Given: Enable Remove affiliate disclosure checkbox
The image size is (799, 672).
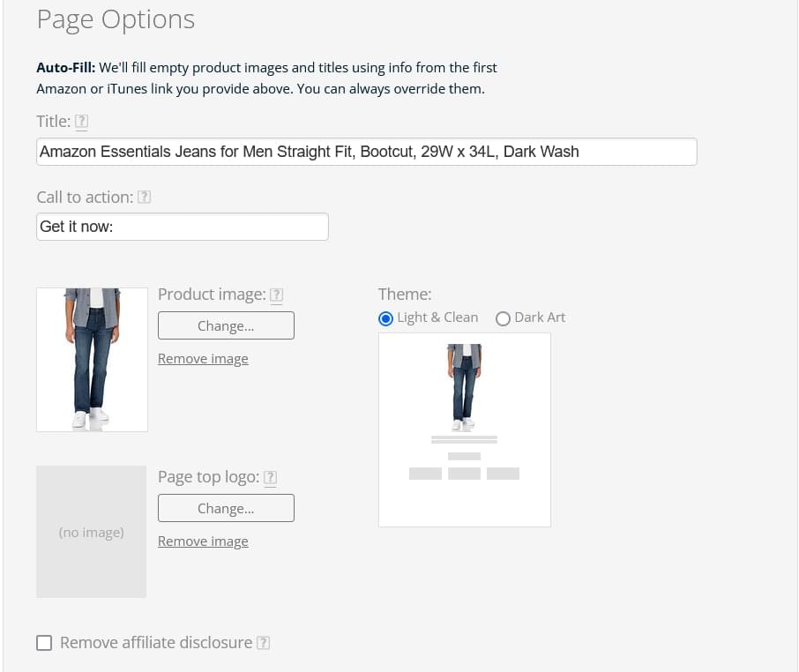Looking at the screenshot, I should coord(44,643).
